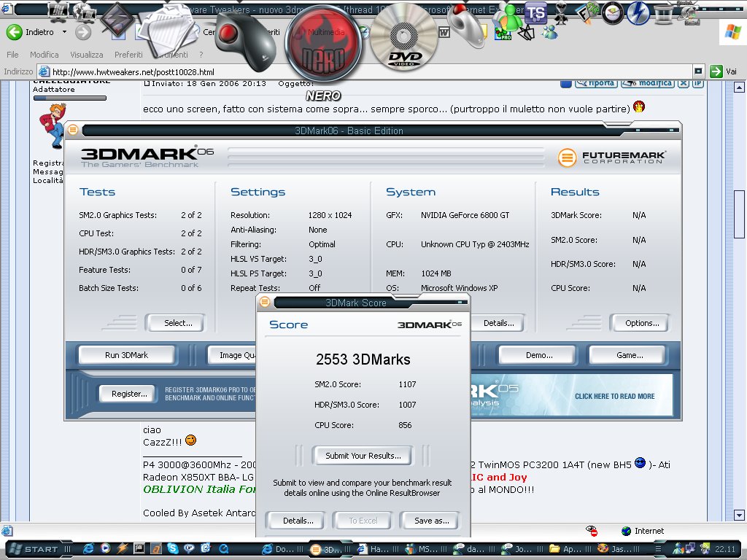Screen dimensions: 747x560
Task: Click Submit Your Results... button
Action: click(x=363, y=456)
